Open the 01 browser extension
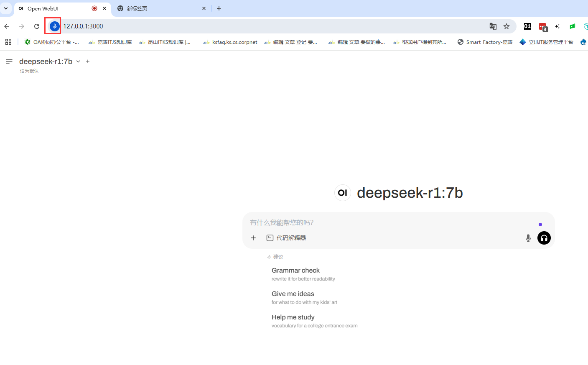This screenshot has height=365, width=588. coord(527,26)
